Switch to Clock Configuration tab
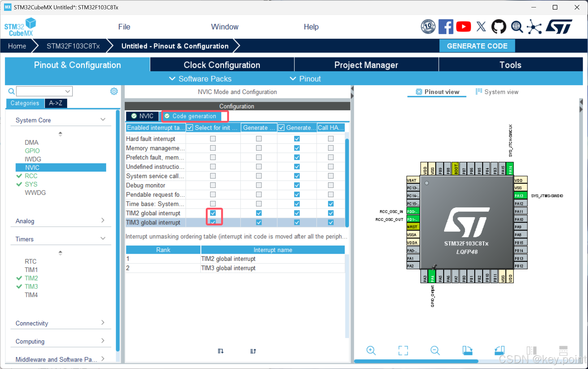 coord(222,65)
